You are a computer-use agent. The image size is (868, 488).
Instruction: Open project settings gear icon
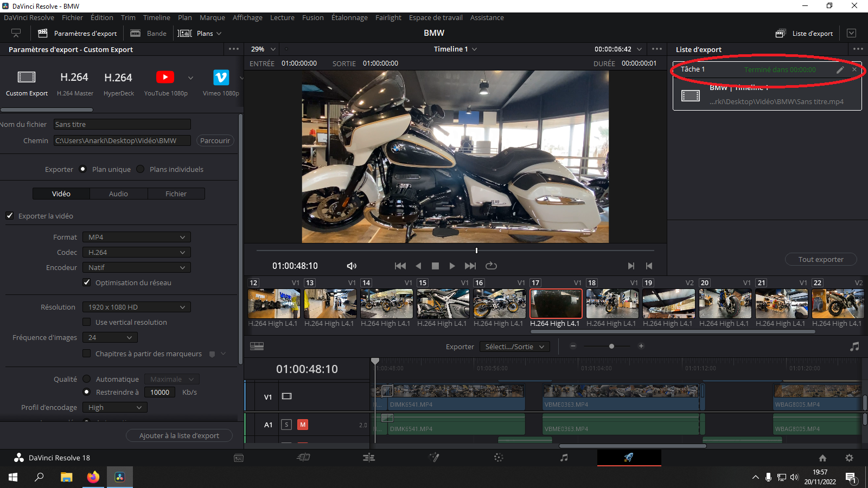[x=849, y=458]
